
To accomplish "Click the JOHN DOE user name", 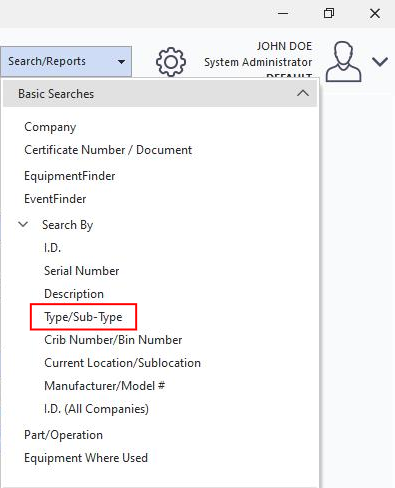I will pyautogui.click(x=284, y=46).
